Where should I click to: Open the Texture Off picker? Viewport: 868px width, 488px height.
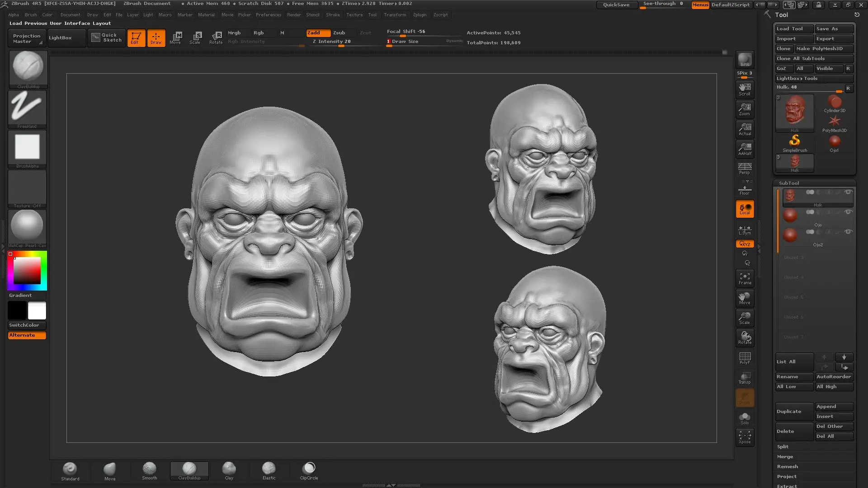click(x=28, y=189)
